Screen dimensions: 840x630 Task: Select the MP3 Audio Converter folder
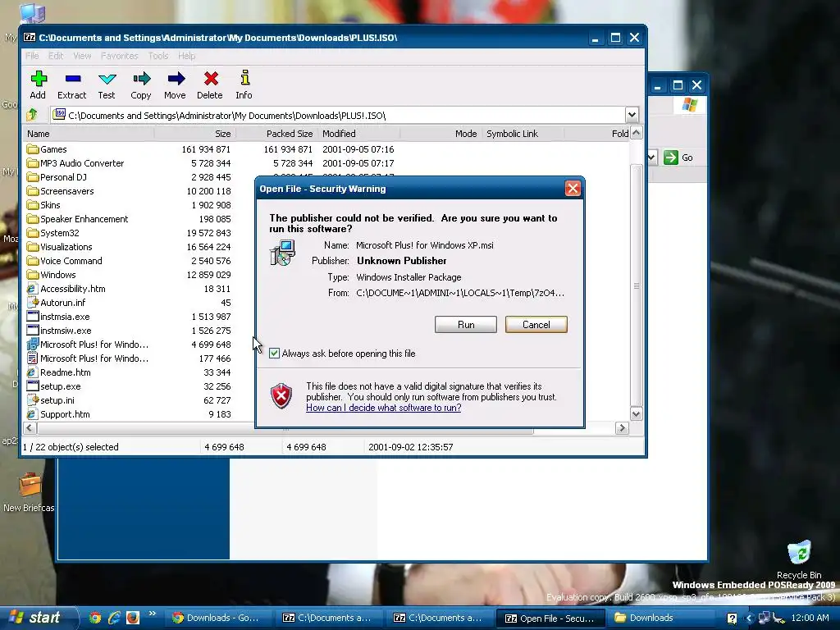pyautogui.click(x=75, y=163)
